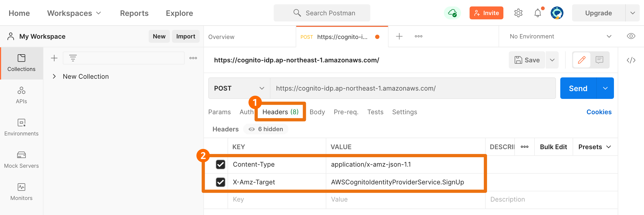Click the empty Value cell
Image resolution: width=644 pixels, height=215 pixels.
tap(406, 199)
